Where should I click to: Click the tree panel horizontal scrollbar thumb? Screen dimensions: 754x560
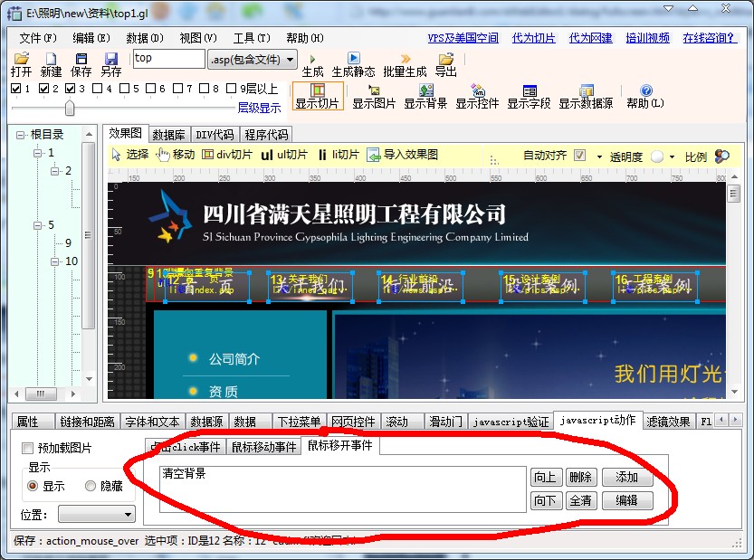point(41,394)
